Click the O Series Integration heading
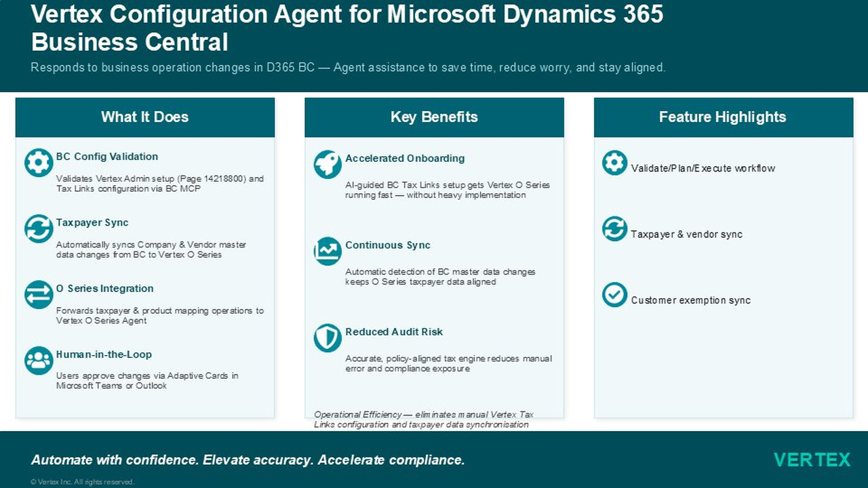This screenshot has height=488, width=868. click(105, 288)
